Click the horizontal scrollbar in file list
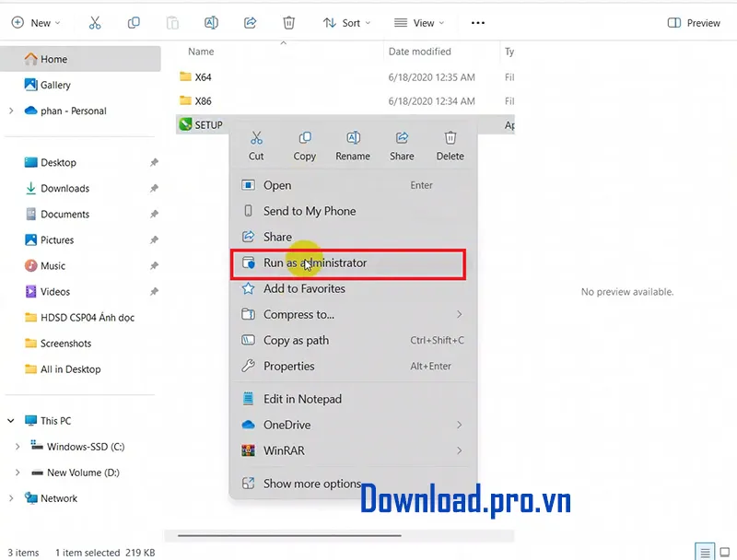 coord(289,535)
